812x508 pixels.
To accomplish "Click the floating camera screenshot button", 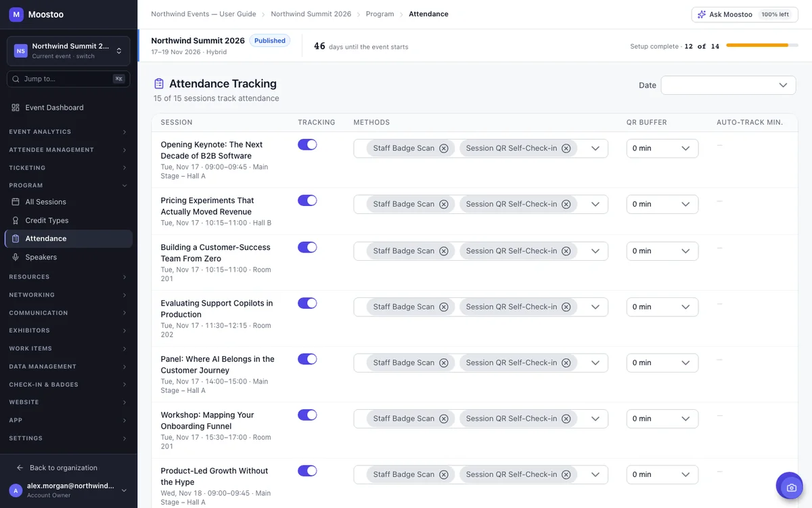I will pos(790,486).
